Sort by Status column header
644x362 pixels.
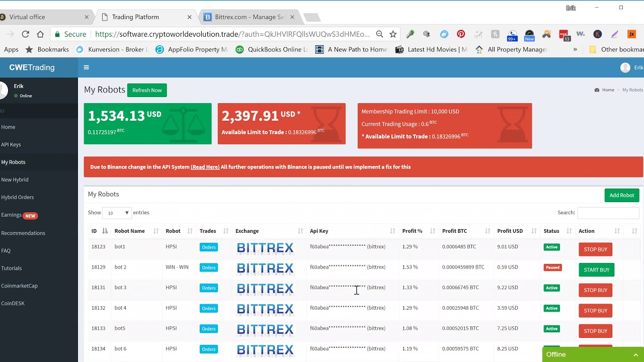[x=557, y=231]
